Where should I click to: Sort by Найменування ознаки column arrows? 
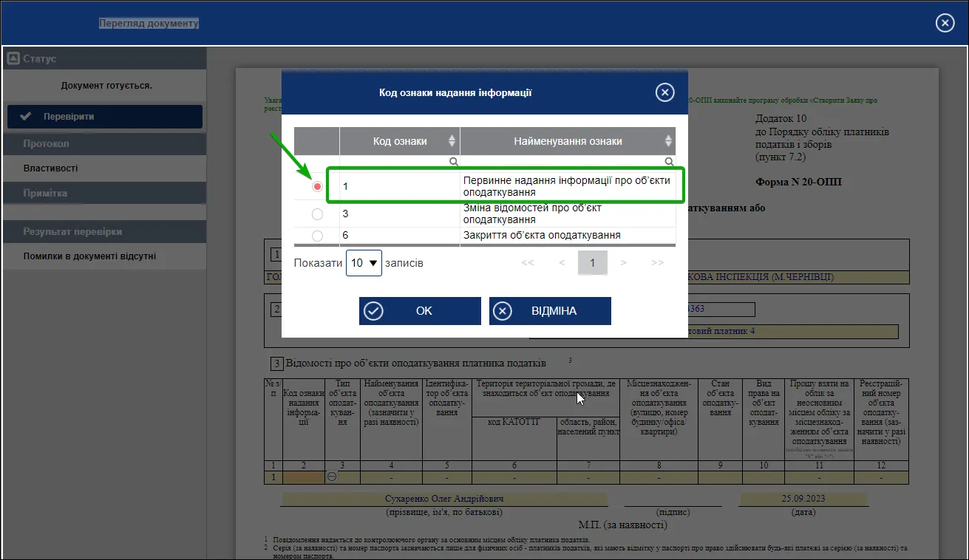[x=668, y=141]
